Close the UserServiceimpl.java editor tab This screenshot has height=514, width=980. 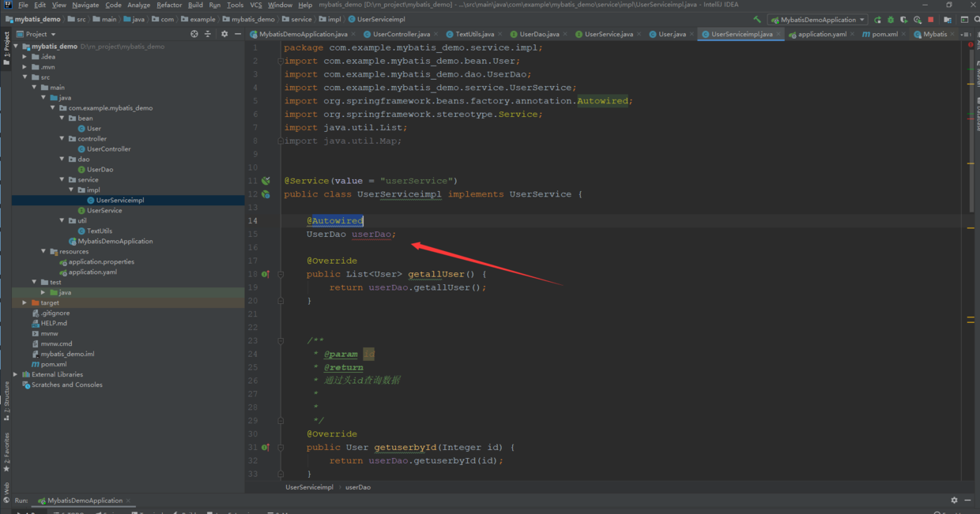pos(780,34)
